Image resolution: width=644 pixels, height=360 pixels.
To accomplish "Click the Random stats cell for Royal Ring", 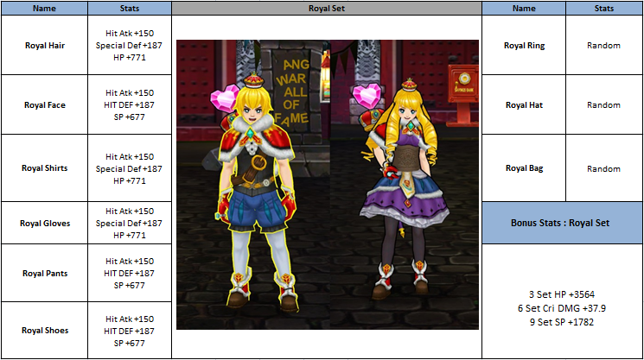I will [603, 45].
